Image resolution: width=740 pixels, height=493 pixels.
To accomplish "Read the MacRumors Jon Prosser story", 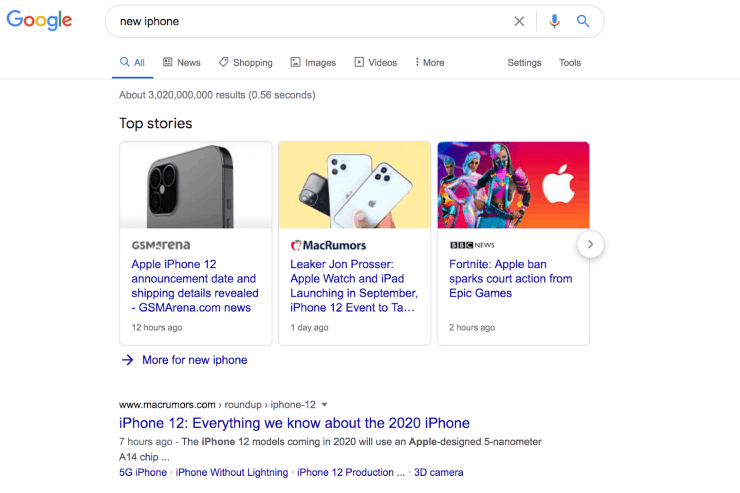I will tap(354, 286).
